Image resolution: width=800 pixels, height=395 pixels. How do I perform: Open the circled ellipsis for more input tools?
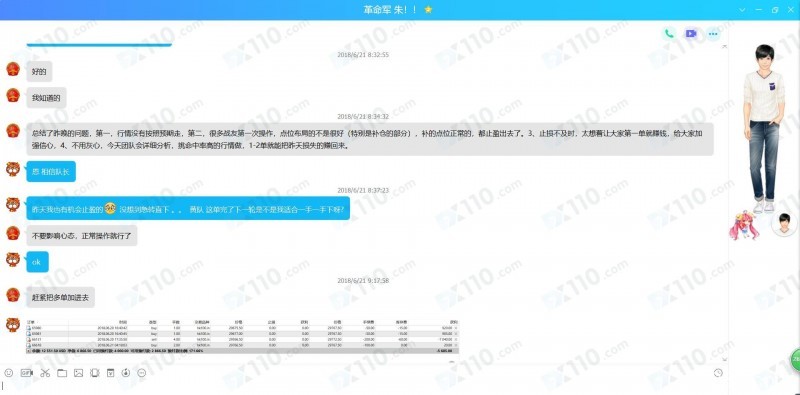[142, 373]
